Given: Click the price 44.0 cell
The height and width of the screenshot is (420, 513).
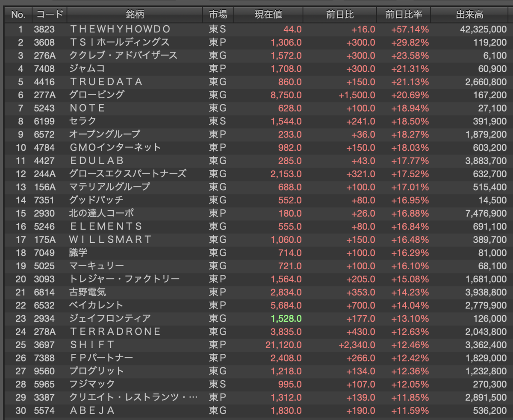Looking at the screenshot, I should click(x=292, y=29).
